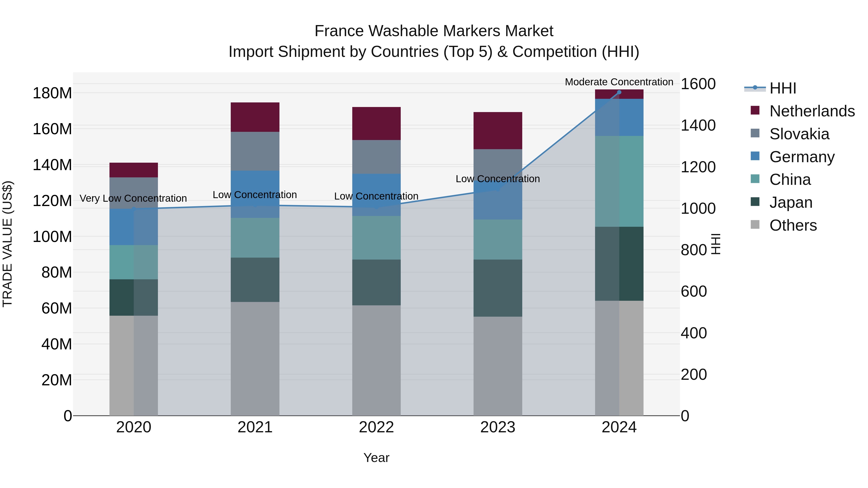This screenshot has width=868, height=488.
Task: Click the 2024 x-axis tick label
Action: [x=619, y=427]
